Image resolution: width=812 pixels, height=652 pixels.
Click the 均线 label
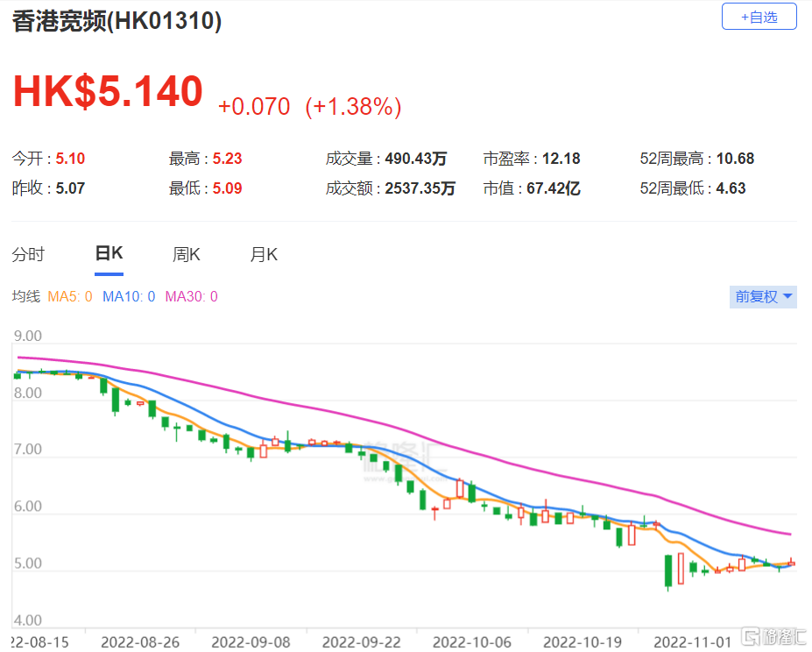(x=26, y=296)
